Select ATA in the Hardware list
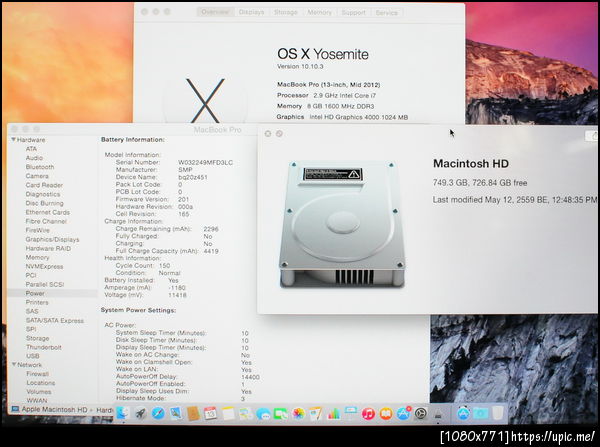This screenshot has height=447, width=600. [31, 149]
